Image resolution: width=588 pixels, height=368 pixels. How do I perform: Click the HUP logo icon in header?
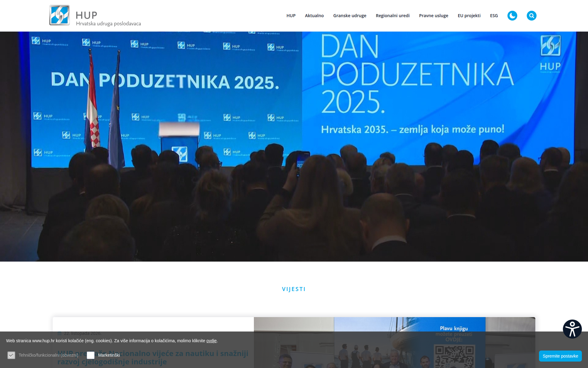(x=59, y=15)
